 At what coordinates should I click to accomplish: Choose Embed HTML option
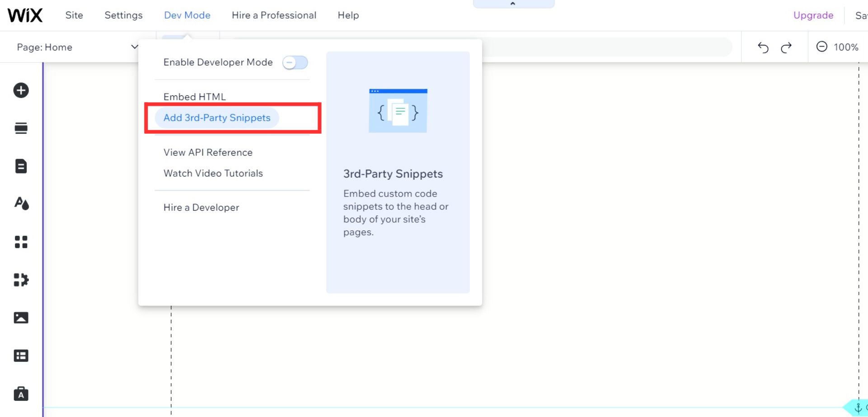tap(195, 97)
